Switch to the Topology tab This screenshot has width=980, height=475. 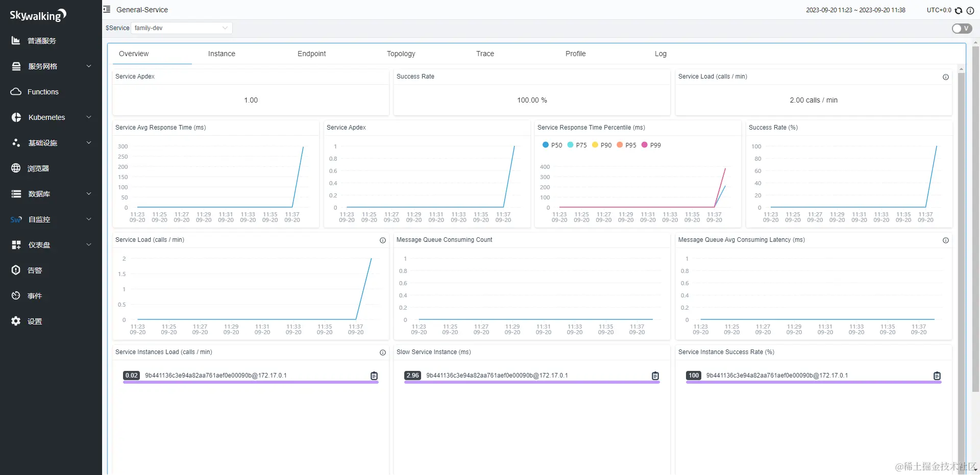coord(401,54)
